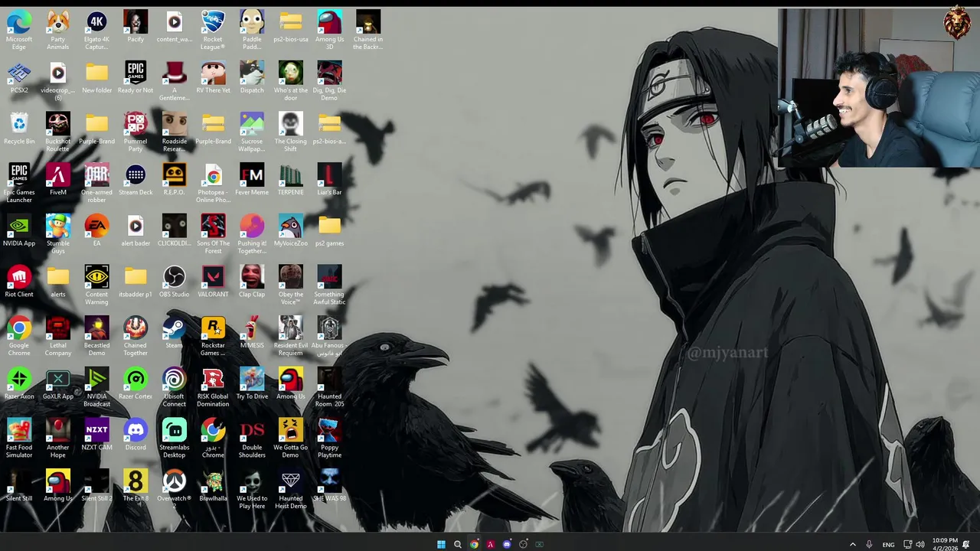Open the notifications bell
Screen dimensions: 980x551
coord(966,544)
